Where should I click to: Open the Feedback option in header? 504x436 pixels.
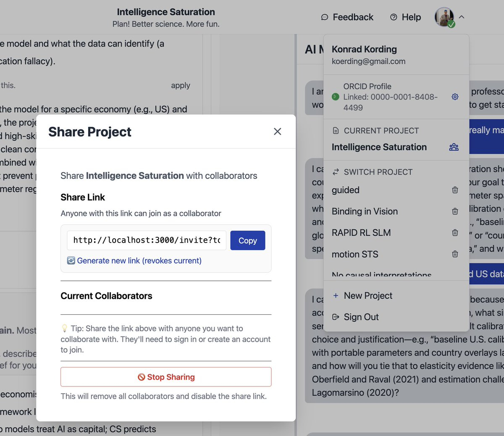pos(347,17)
